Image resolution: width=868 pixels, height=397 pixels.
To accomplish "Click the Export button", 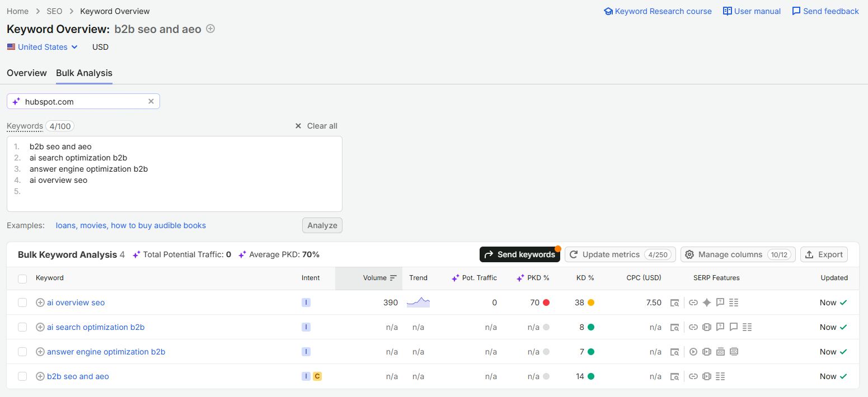I will click(x=824, y=254).
